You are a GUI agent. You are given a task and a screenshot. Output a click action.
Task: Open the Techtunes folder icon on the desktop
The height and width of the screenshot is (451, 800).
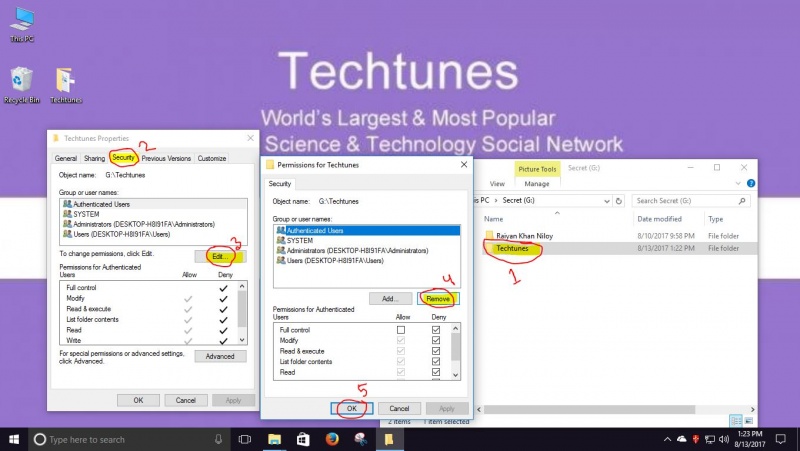[66, 85]
